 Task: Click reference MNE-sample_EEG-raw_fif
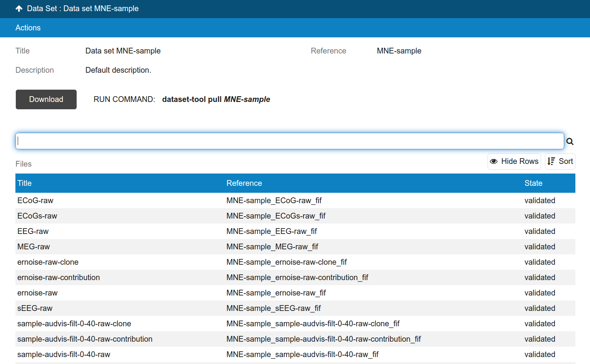click(x=272, y=231)
